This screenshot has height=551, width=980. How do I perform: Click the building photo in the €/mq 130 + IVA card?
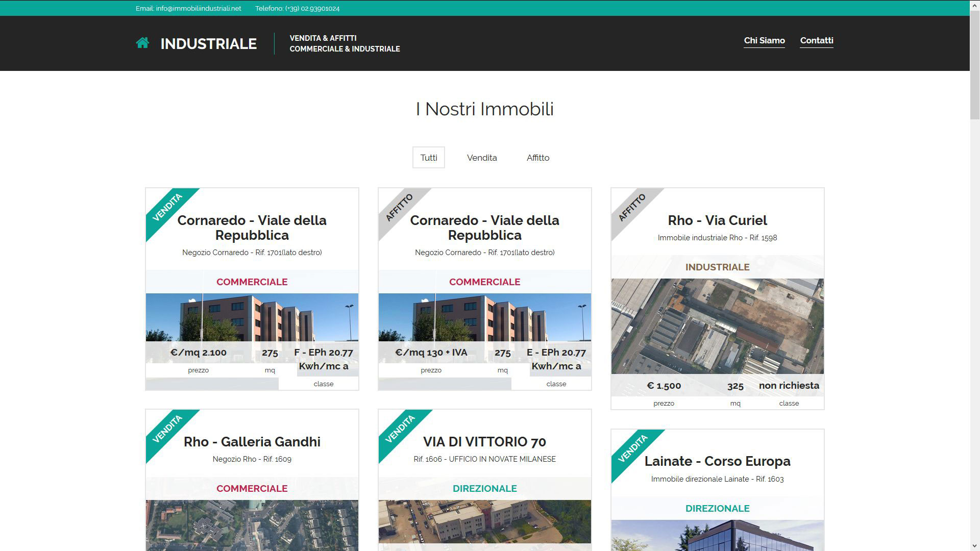485,317
